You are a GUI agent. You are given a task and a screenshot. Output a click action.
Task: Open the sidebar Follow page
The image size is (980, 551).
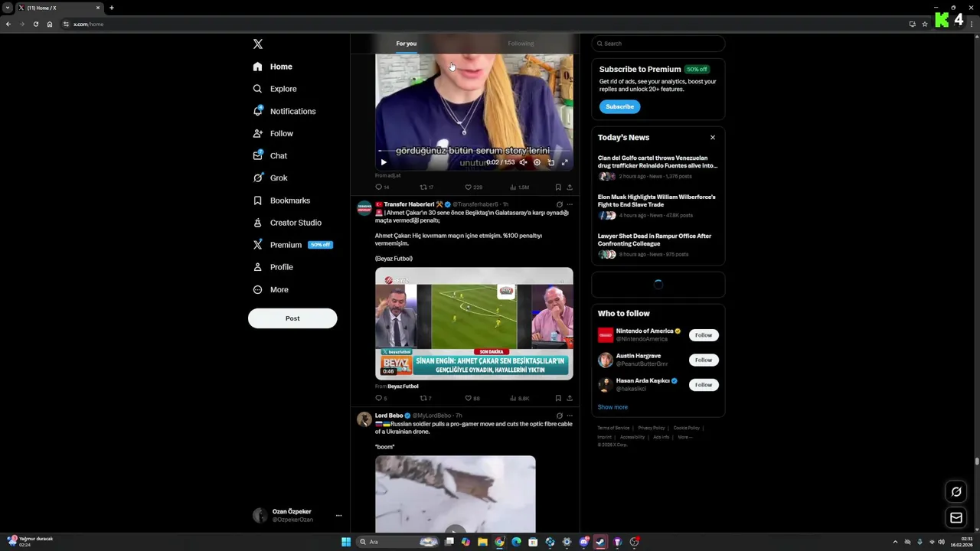coord(273,133)
